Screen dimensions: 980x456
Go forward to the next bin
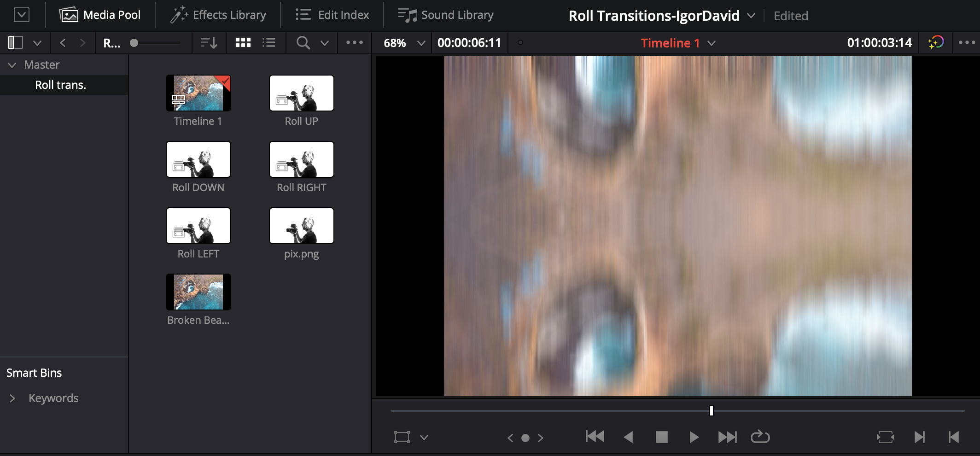82,43
